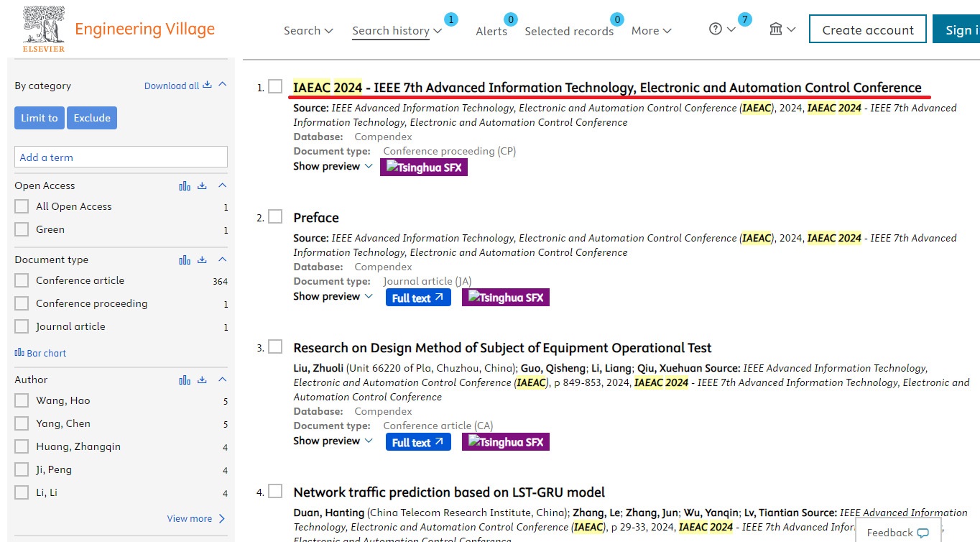
Task: Open the help question mark icon
Action: (x=715, y=29)
